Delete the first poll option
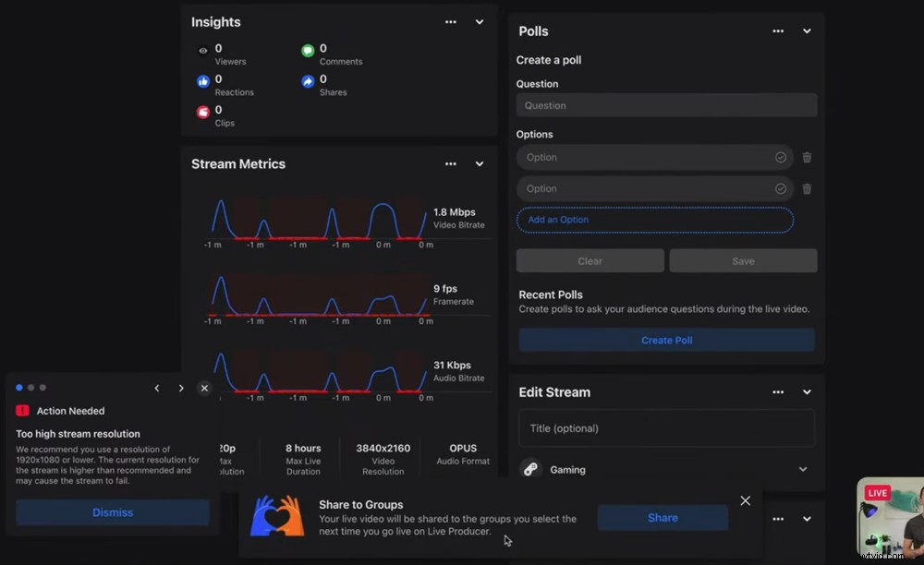924x565 pixels. click(x=807, y=158)
